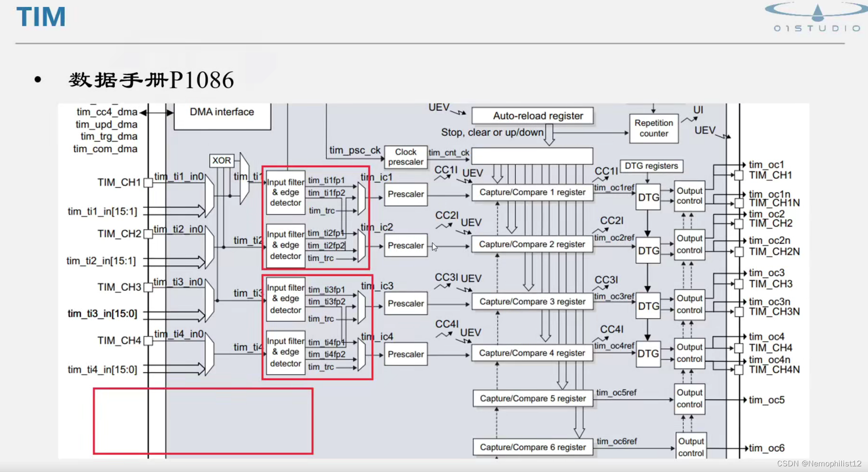Select the text Stop, clear or up/down
Viewport: 868px width, 472px height.
[x=492, y=132]
